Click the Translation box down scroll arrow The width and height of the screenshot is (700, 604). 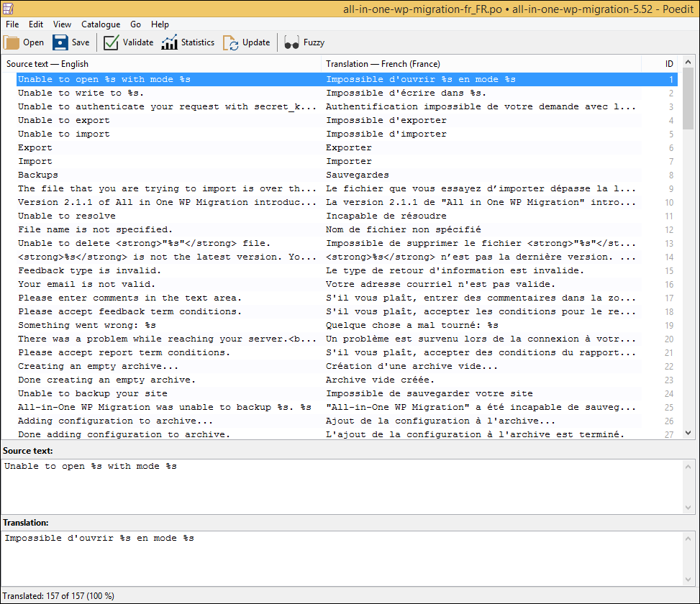pos(688,580)
